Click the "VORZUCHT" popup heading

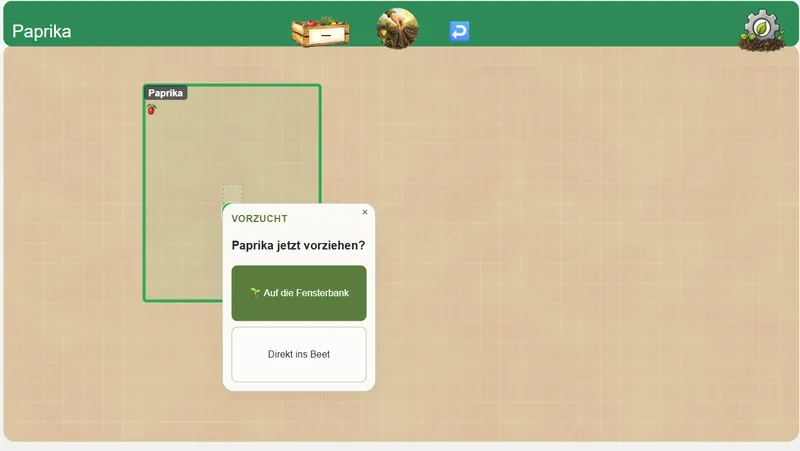tap(260, 218)
